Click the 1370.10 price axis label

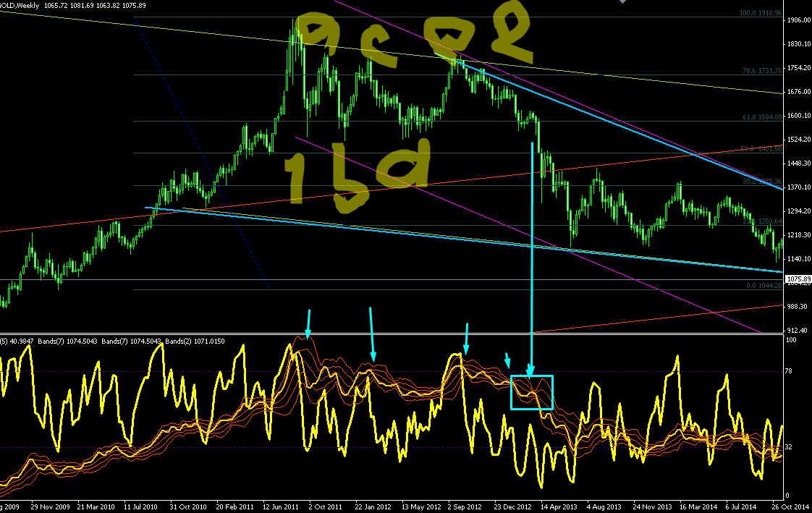pyautogui.click(x=798, y=187)
